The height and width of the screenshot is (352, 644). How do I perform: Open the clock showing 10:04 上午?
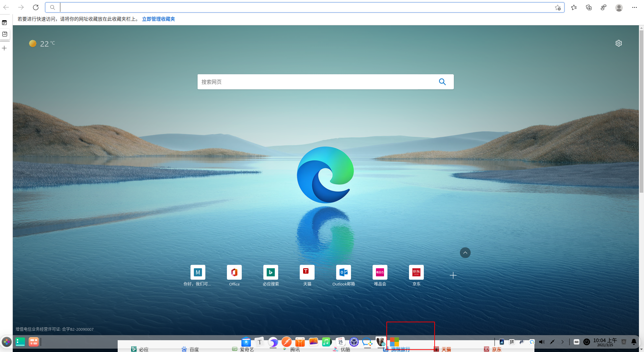pyautogui.click(x=605, y=342)
